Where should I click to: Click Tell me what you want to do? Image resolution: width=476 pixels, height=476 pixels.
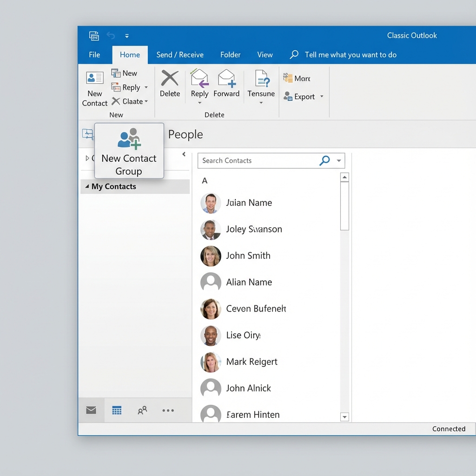(x=350, y=55)
